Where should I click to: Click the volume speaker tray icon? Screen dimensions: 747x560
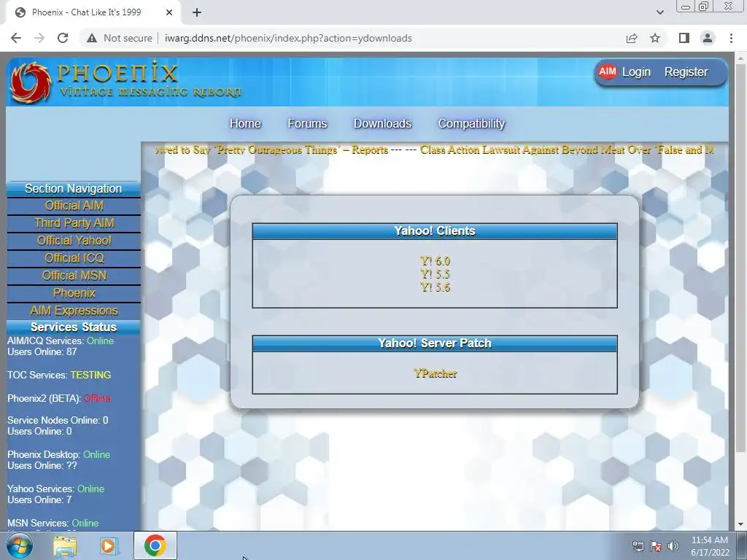[673, 546]
